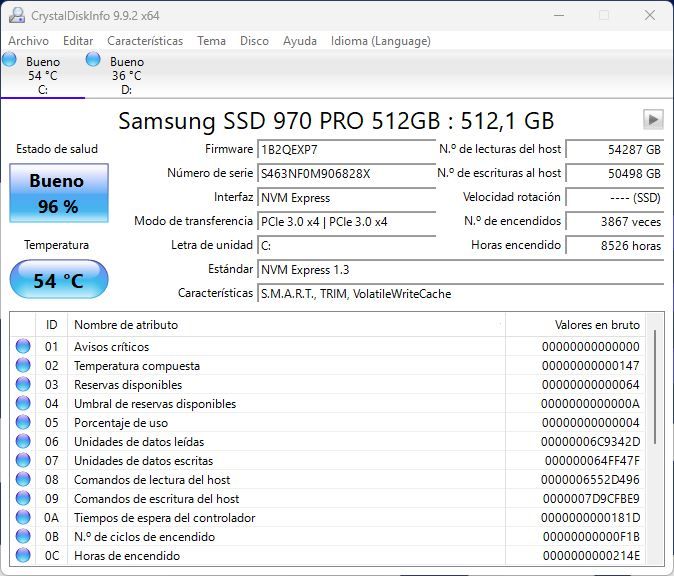674x576 pixels.
Task: Click the CrystalDiskInfo app icon in title bar
Action: pyautogui.click(x=17, y=15)
